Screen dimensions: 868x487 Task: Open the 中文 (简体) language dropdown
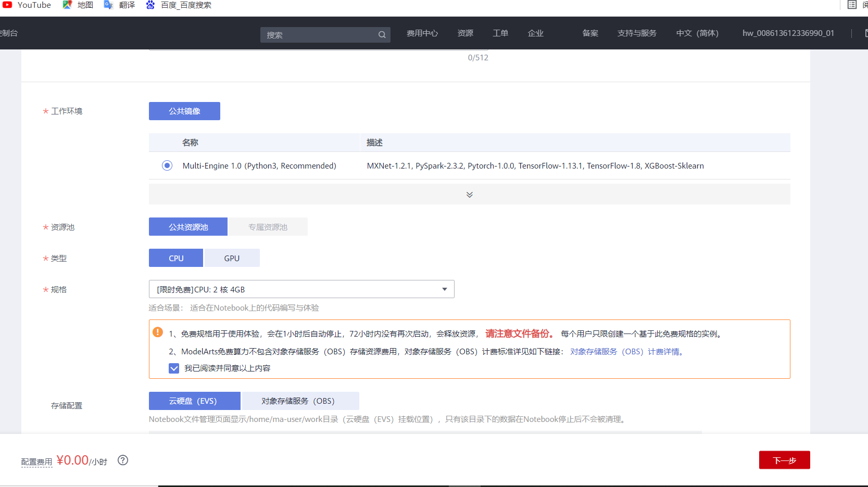697,33
